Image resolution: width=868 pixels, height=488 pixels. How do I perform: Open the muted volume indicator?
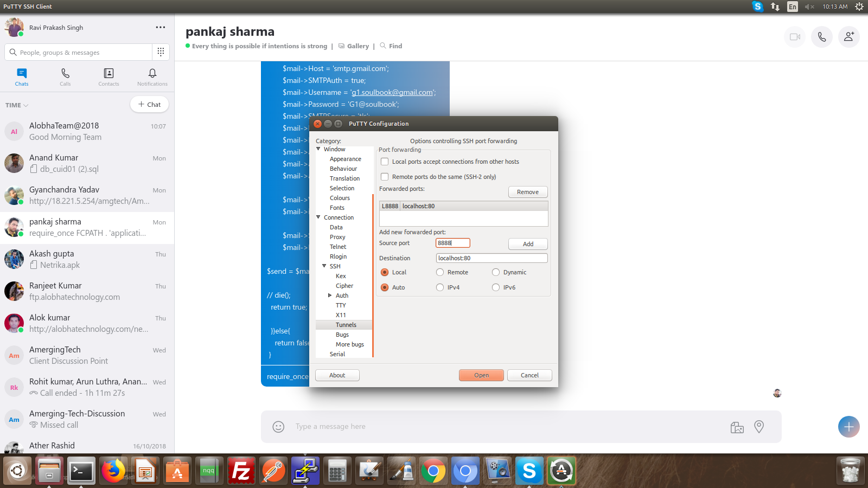pyautogui.click(x=809, y=7)
